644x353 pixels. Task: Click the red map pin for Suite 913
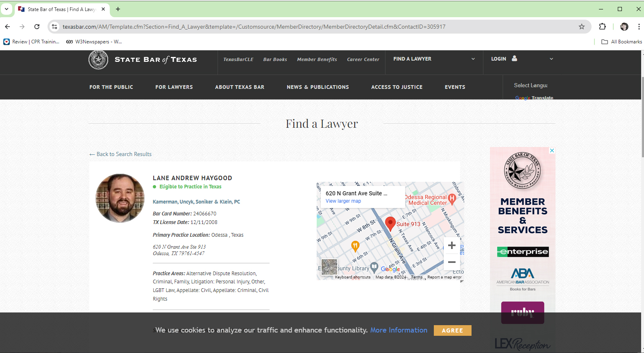tap(390, 224)
